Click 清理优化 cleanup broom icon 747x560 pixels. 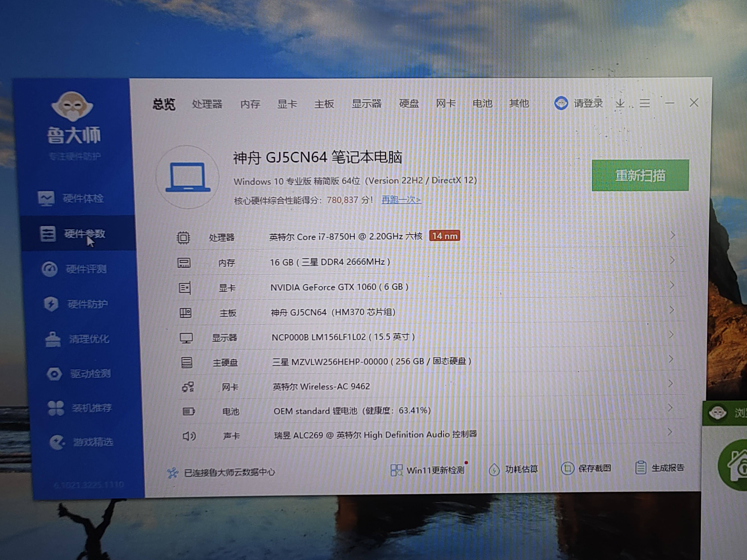pyautogui.click(x=53, y=339)
